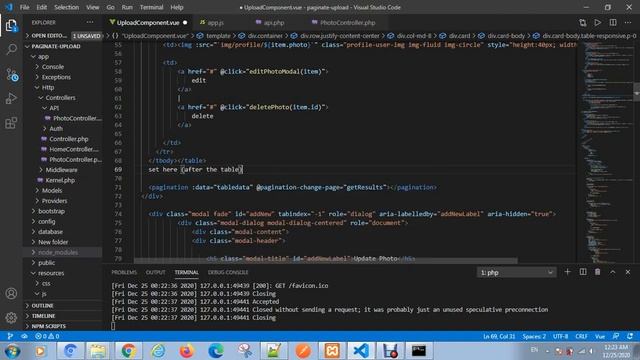Switch to the Output panel tab
Viewport: 640px width, 360px height.
coord(156,272)
